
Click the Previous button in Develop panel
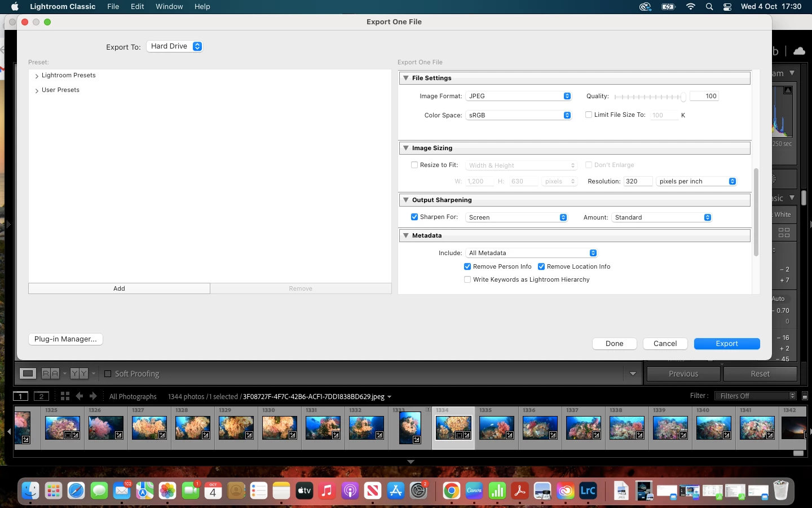(683, 374)
